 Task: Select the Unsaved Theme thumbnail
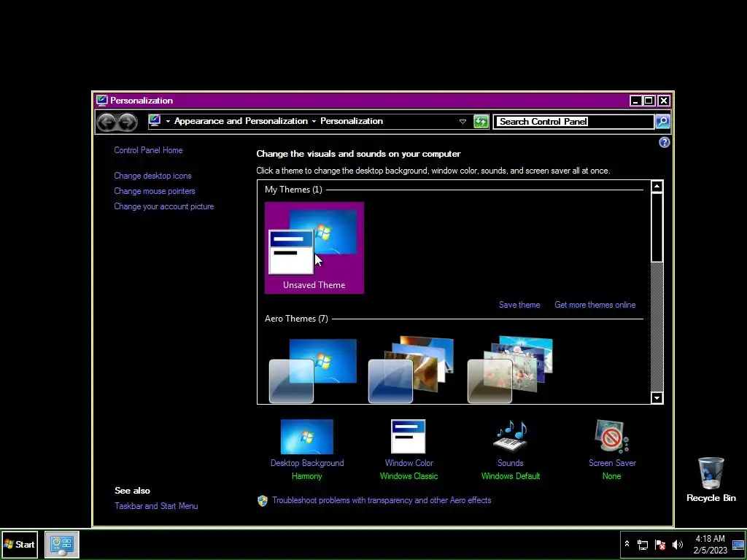point(314,248)
